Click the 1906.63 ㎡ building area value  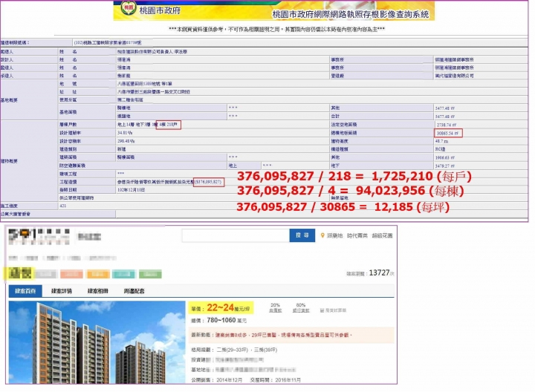tap(445, 157)
